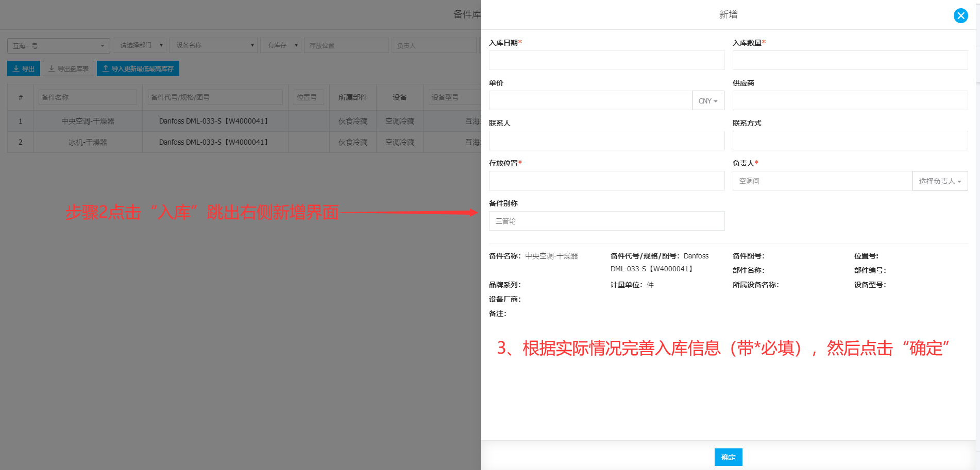Viewport: 980px width, 470px height.
Task: Click the 入库日期 date input field
Action: [606, 60]
